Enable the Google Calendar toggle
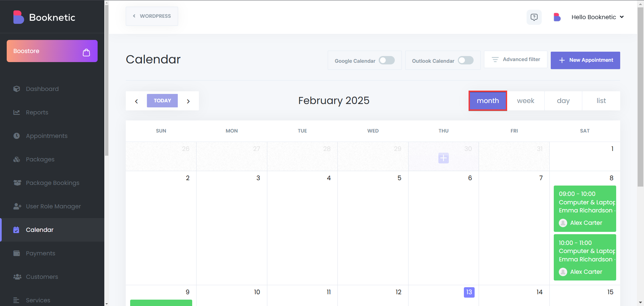 point(387,60)
